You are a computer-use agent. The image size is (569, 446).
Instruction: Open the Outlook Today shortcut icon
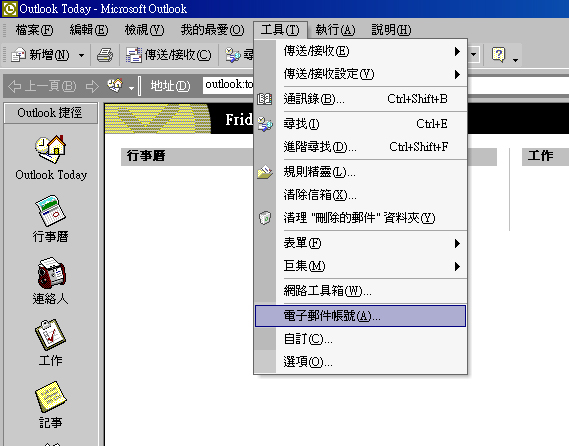50,149
